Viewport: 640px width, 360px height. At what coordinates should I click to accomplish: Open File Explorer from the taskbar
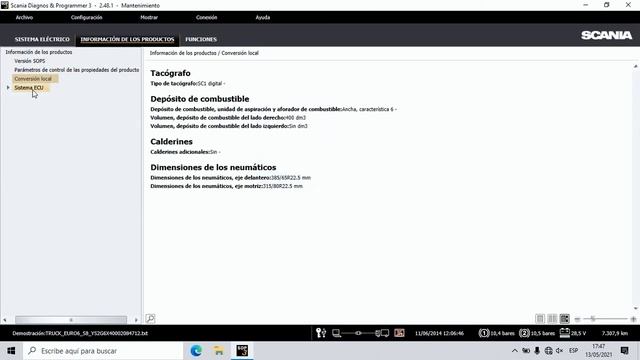(219, 351)
